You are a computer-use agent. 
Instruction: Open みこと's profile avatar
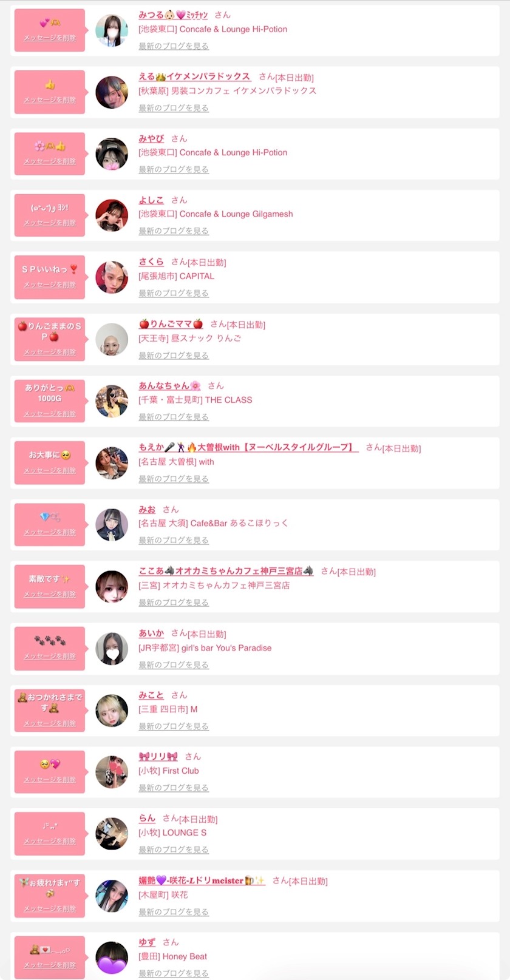click(x=112, y=711)
